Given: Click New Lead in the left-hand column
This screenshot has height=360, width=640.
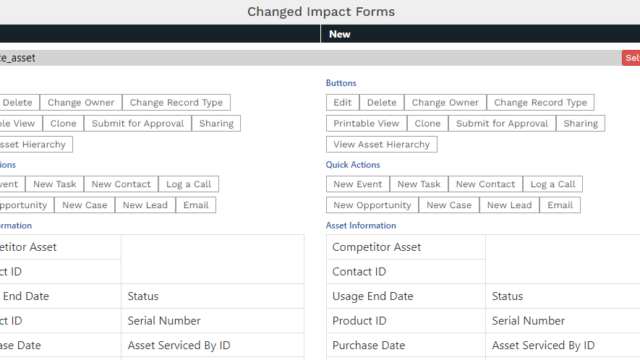Looking at the screenshot, I should 145,205.
